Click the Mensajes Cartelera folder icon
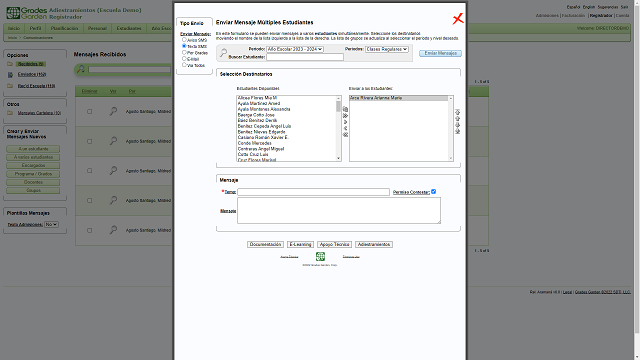640x360 pixels. 10,113
